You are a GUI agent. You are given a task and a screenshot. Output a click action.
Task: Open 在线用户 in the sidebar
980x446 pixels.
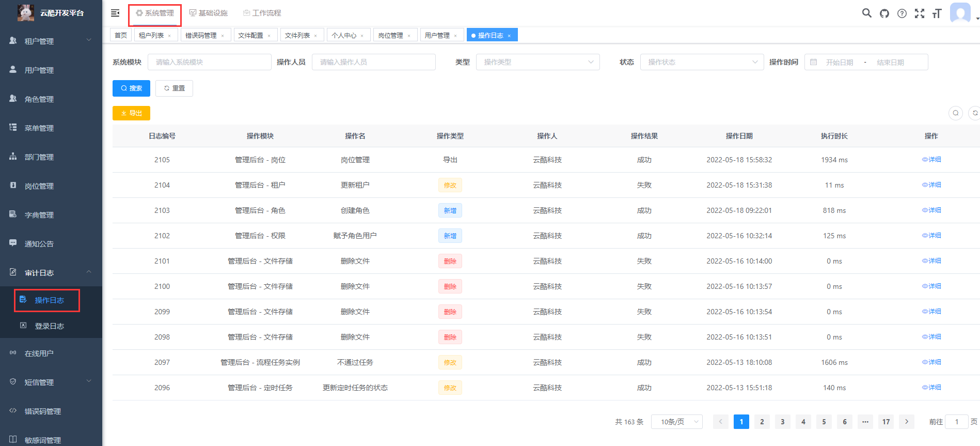[51, 353]
